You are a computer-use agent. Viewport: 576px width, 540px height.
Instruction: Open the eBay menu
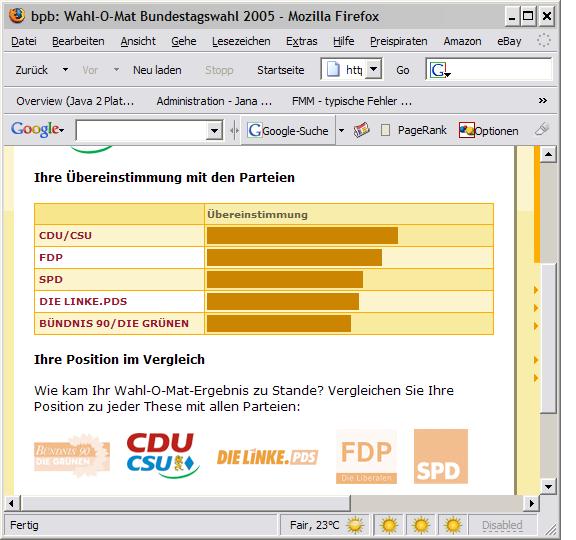click(509, 41)
